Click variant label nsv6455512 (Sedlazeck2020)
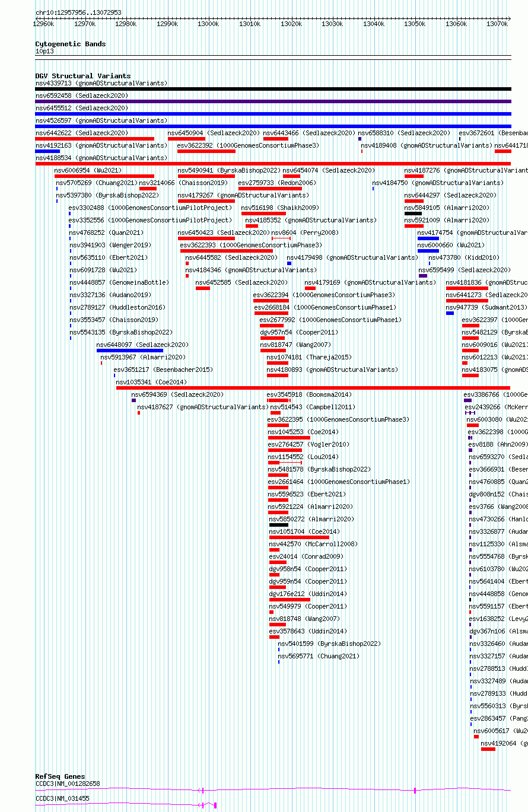This screenshot has height=812, width=528. [x=82, y=108]
